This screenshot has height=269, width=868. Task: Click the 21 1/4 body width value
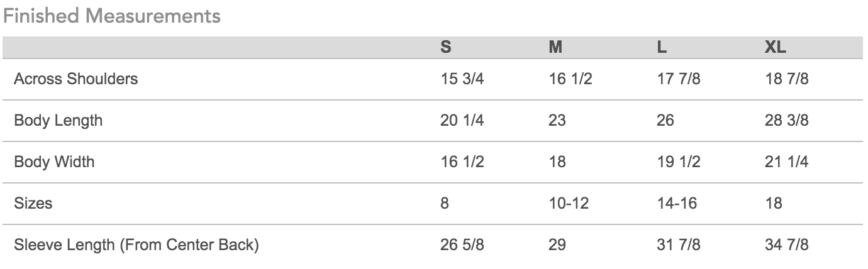[786, 162]
